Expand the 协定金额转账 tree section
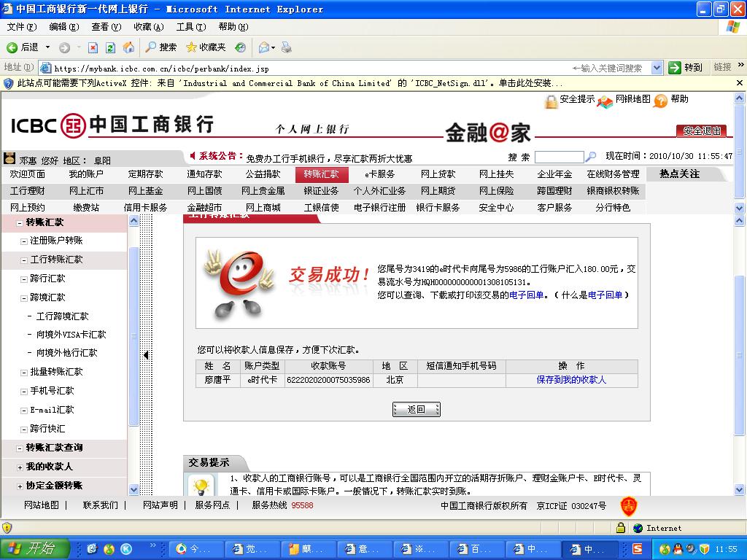The image size is (747, 560). coord(20,486)
